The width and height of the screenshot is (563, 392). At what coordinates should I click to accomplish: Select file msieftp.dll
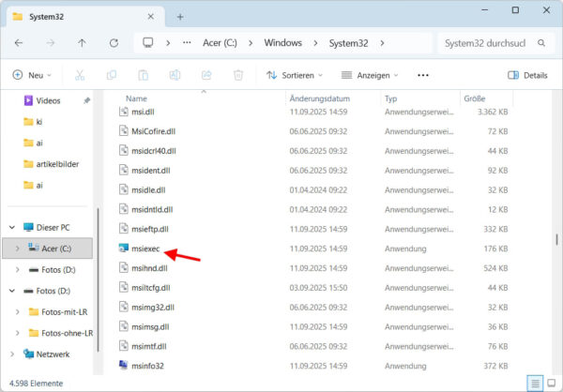tap(150, 229)
